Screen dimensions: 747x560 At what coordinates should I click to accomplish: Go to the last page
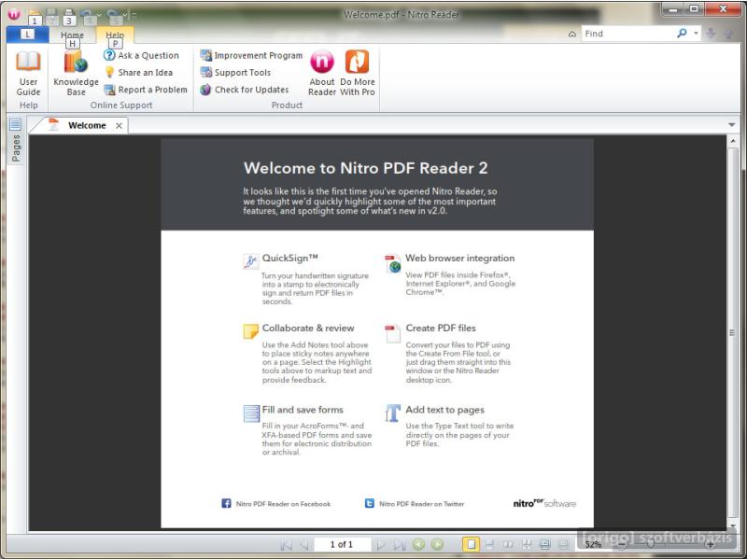point(400,544)
